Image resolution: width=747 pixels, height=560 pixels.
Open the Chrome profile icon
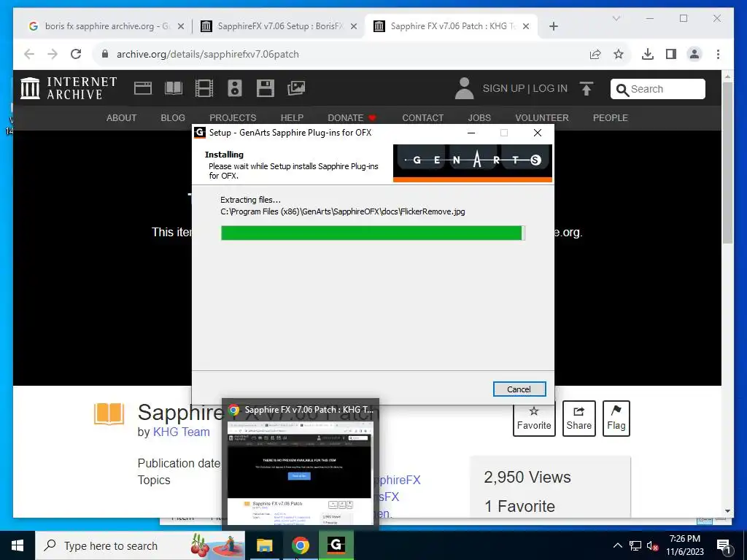point(694,54)
